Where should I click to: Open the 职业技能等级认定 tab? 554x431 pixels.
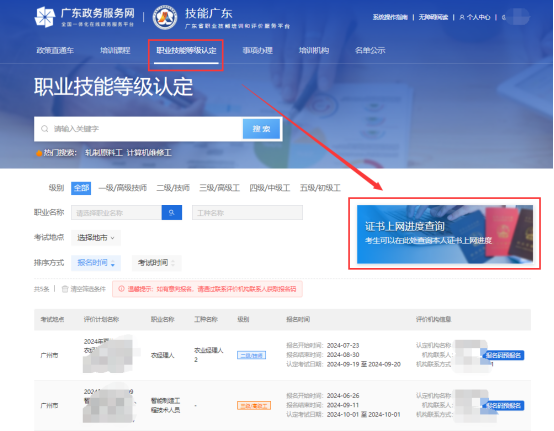tap(186, 51)
